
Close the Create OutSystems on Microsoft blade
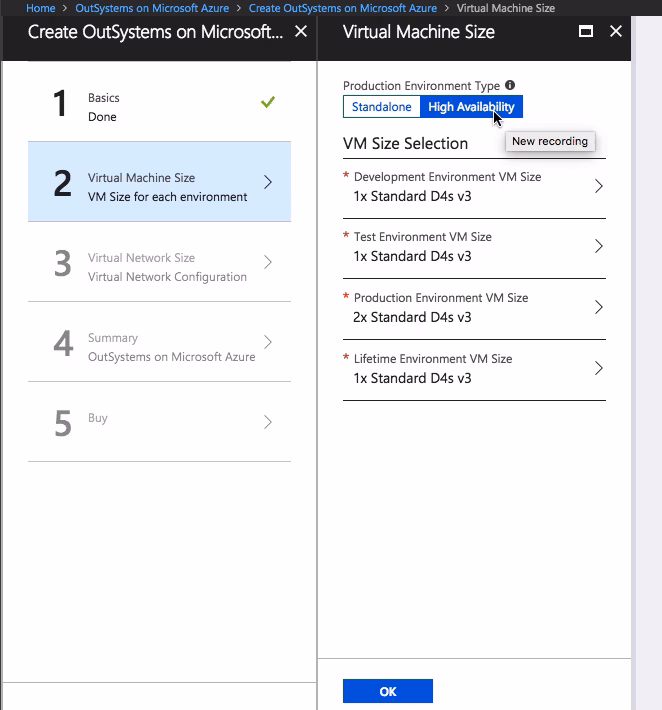click(301, 32)
